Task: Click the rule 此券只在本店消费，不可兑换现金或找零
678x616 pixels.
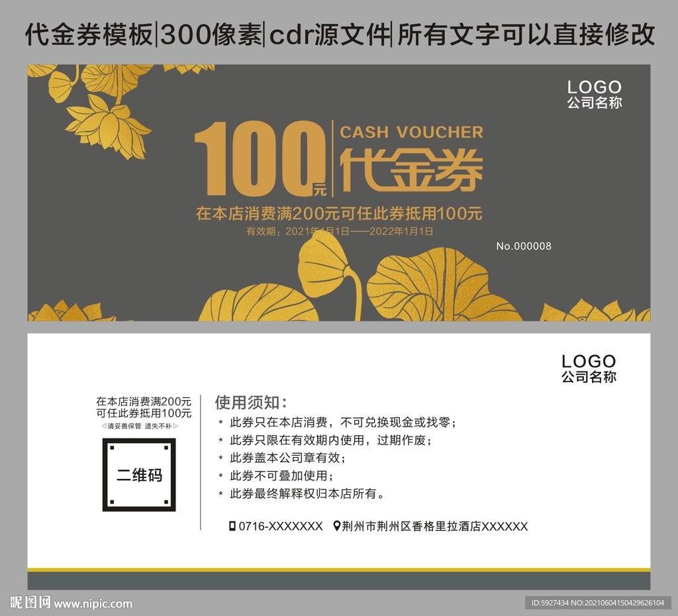Action: point(342,422)
